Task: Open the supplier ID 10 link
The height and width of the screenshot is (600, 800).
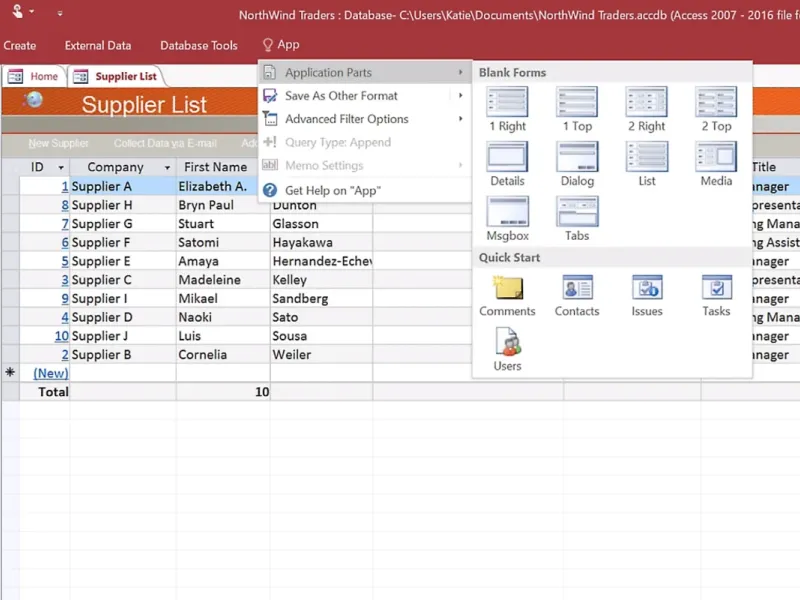Action: pos(62,336)
